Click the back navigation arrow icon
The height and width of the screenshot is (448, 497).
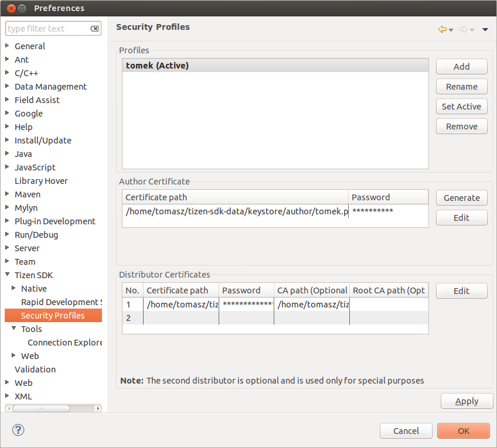442,29
